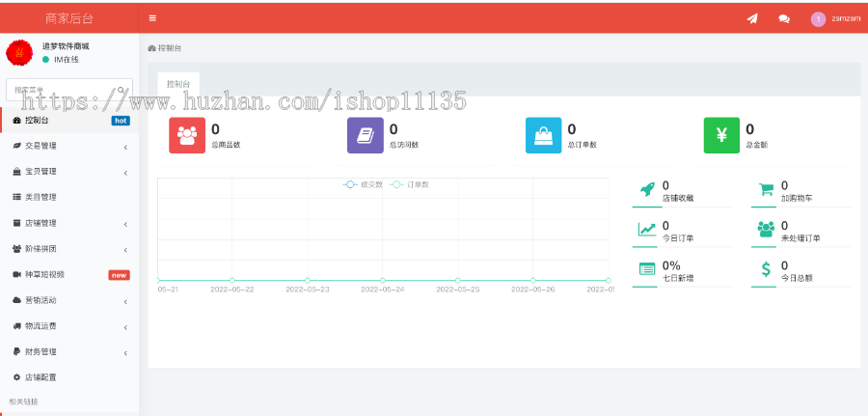
Task: Focus the sidebar menu search field
Action: tap(69, 90)
